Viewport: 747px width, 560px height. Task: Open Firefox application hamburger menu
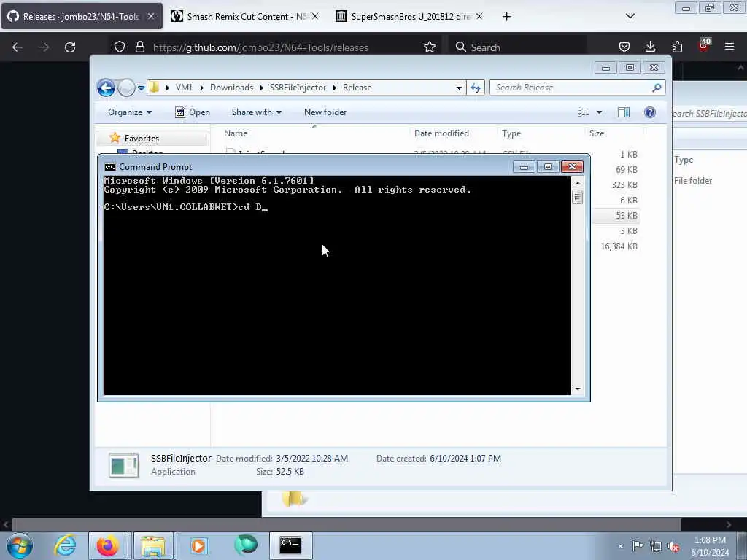coord(729,47)
